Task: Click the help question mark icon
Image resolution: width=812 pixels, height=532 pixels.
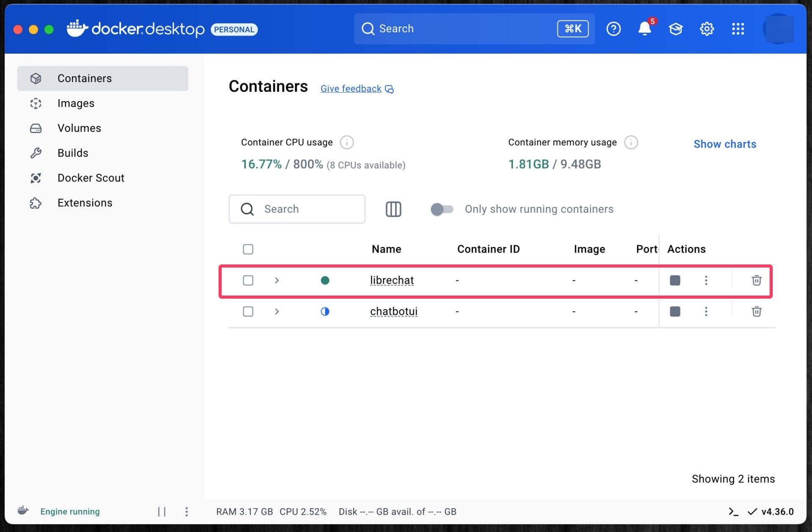Action: [613, 29]
